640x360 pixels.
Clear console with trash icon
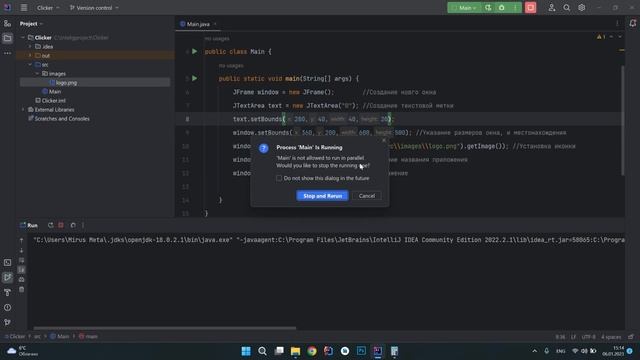coord(22,289)
